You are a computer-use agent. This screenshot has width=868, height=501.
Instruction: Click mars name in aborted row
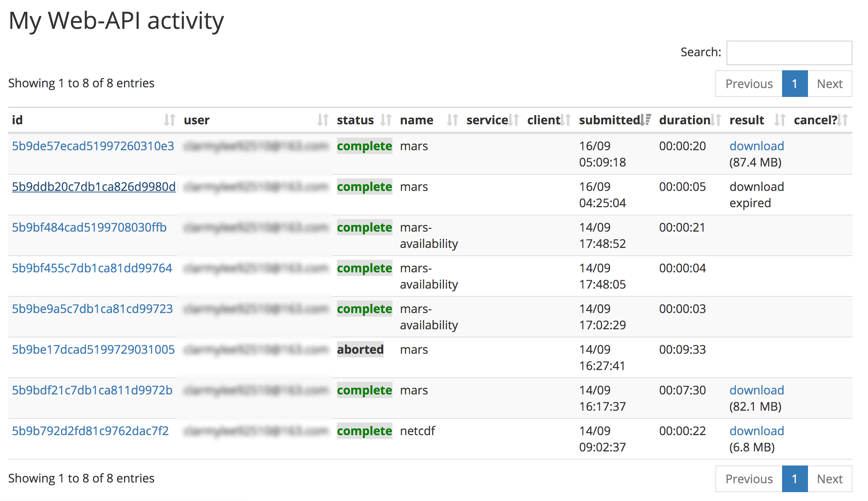[x=414, y=350]
